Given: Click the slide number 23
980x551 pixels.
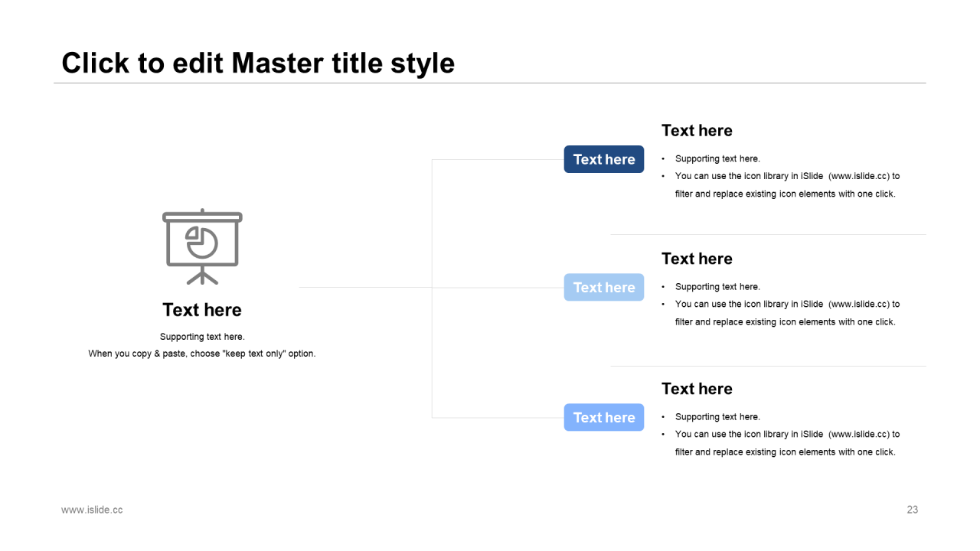Looking at the screenshot, I should point(912,510).
